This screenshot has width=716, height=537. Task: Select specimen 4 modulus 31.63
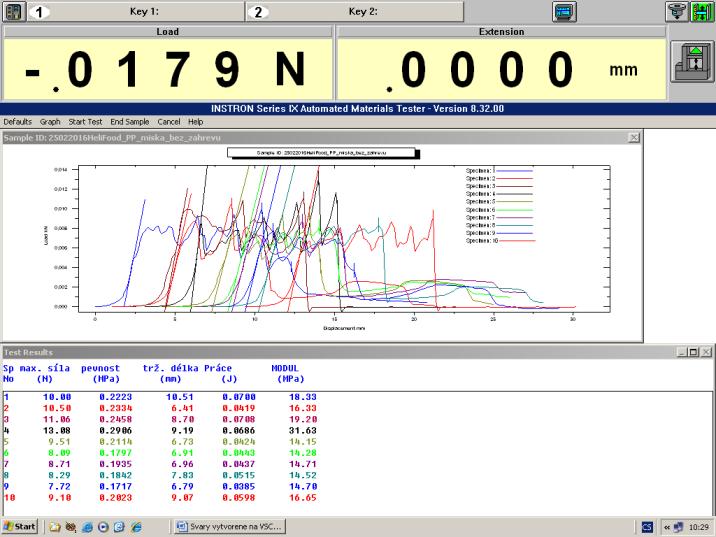coord(303,431)
